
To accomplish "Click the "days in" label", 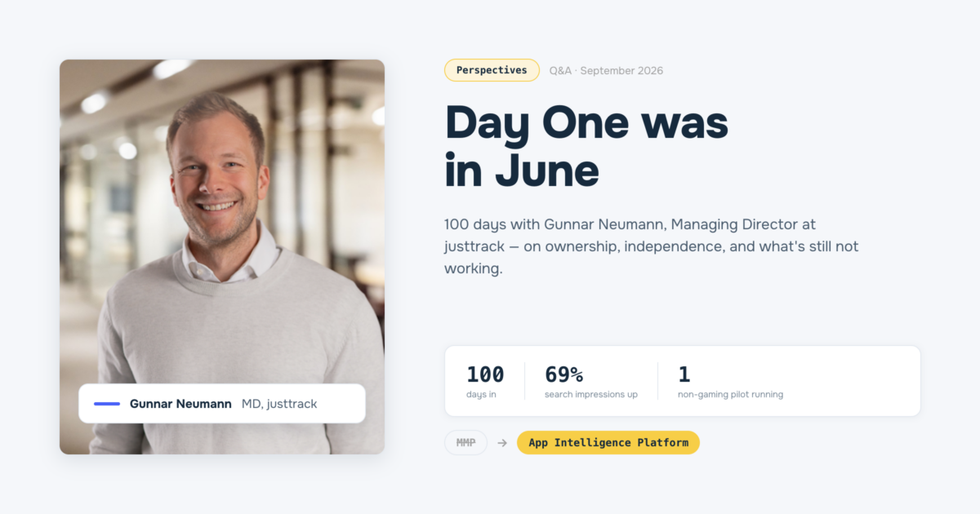I will 481,395.
